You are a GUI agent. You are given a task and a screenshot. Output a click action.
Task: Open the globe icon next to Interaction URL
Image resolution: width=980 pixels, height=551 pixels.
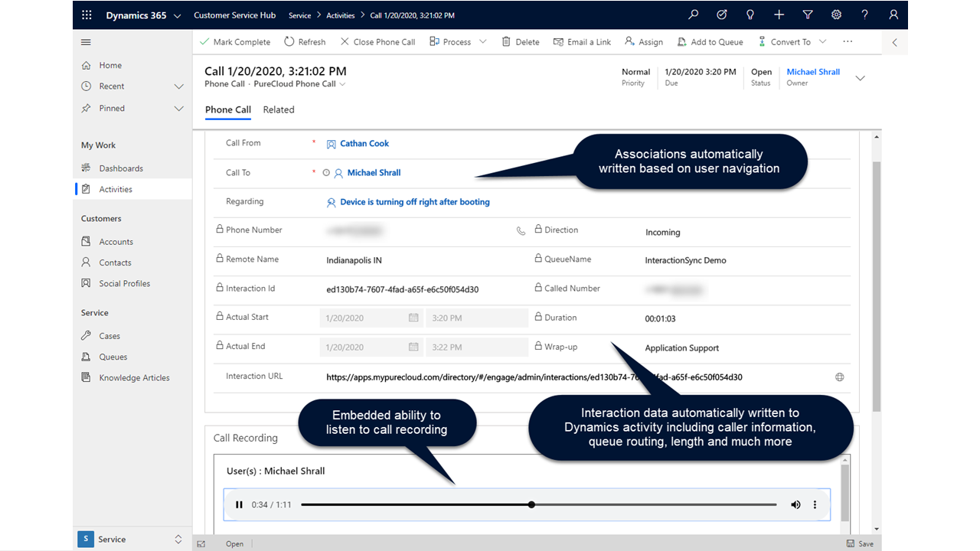coord(840,377)
